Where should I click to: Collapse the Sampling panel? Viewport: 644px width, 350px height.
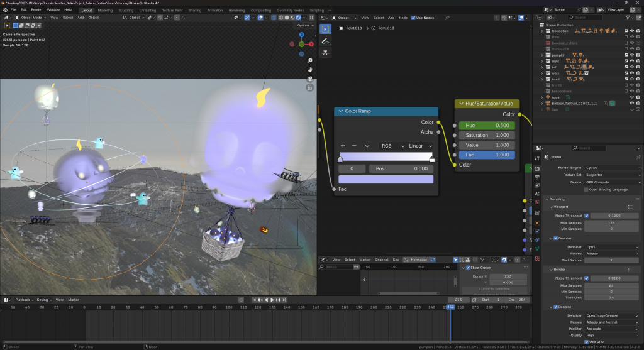pos(547,199)
